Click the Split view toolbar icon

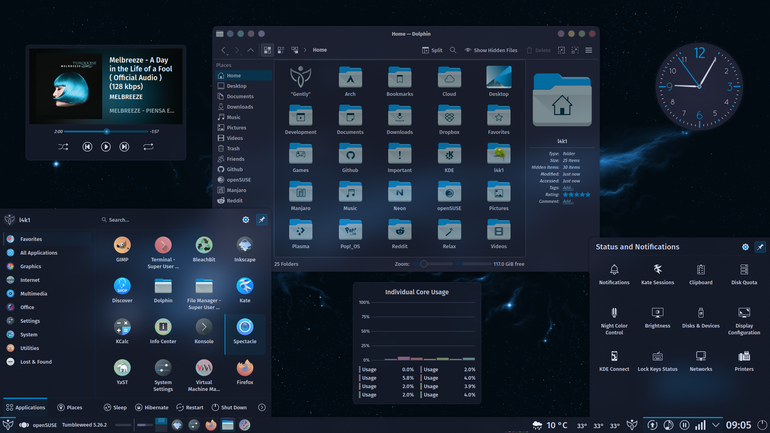click(x=432, y=50)
